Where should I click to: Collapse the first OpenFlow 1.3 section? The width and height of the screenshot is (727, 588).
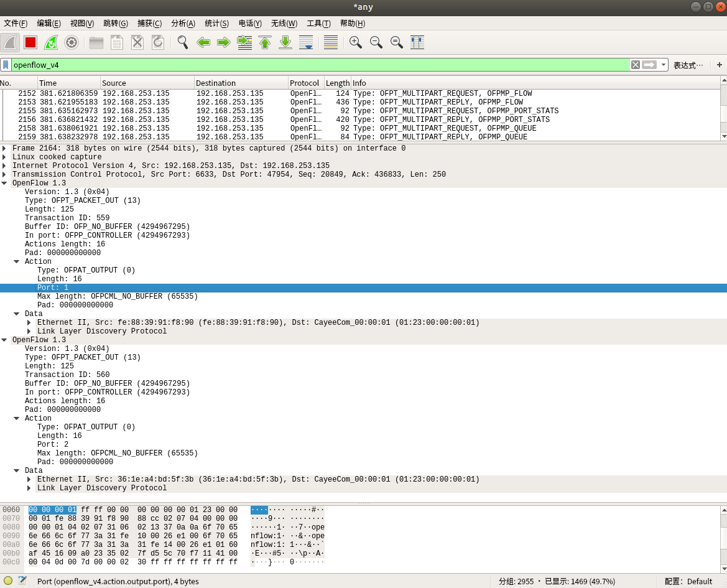point(4,183)
